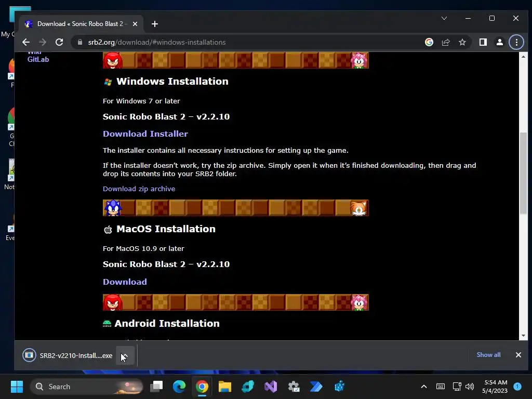Open Chrome side panel
The width and height of the screenshot is (532, 399).
point(483,42)
